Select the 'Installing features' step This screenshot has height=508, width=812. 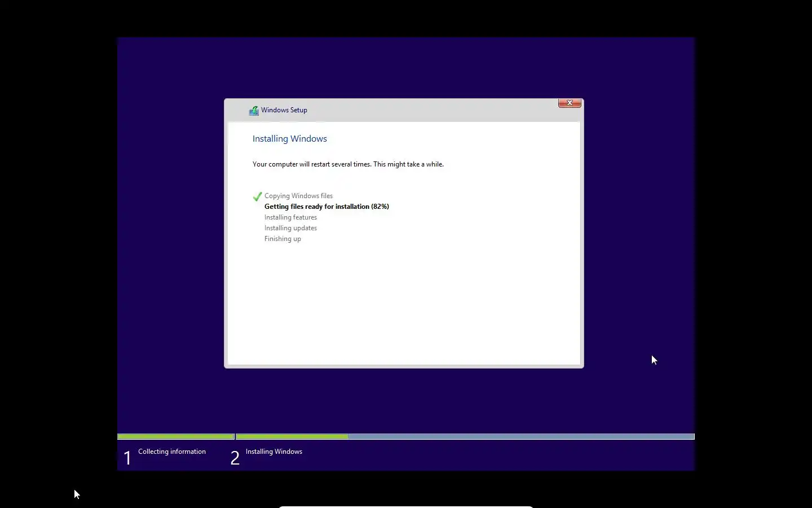291,217
